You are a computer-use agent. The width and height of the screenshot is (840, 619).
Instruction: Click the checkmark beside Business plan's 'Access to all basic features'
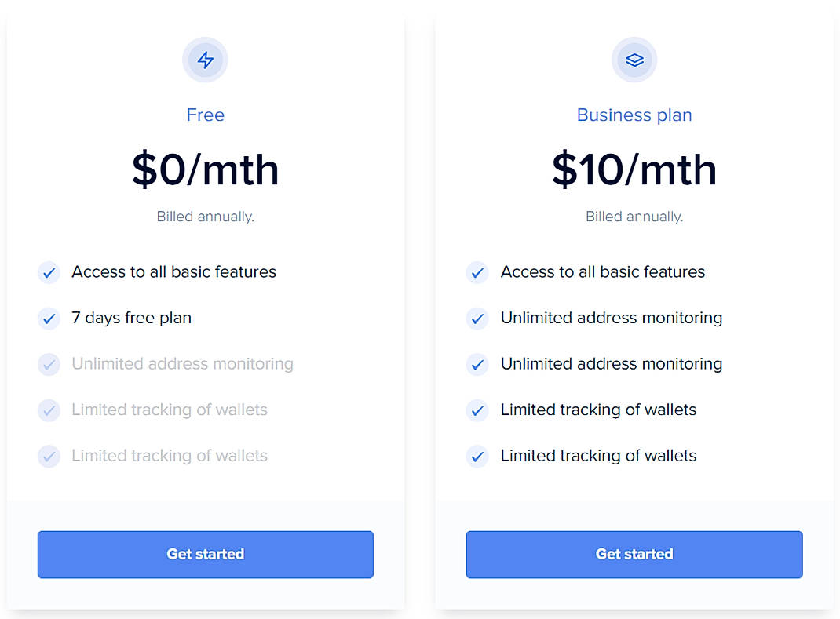(477, 272)
